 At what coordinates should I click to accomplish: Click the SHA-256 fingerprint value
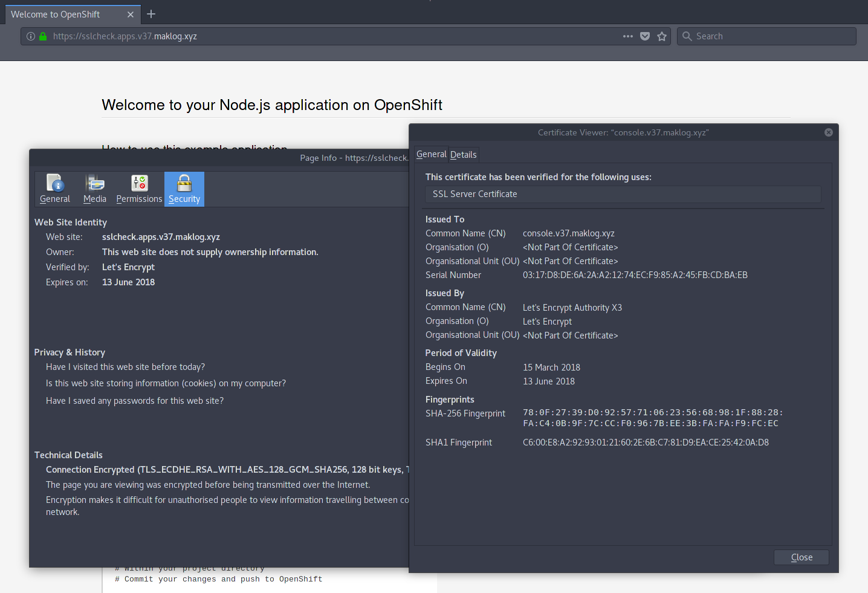point(652,418)
